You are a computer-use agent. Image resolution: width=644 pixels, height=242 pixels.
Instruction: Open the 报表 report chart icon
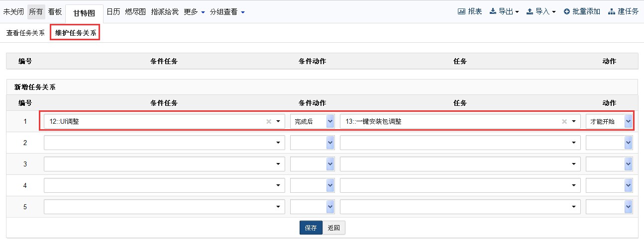coord(461,11)
